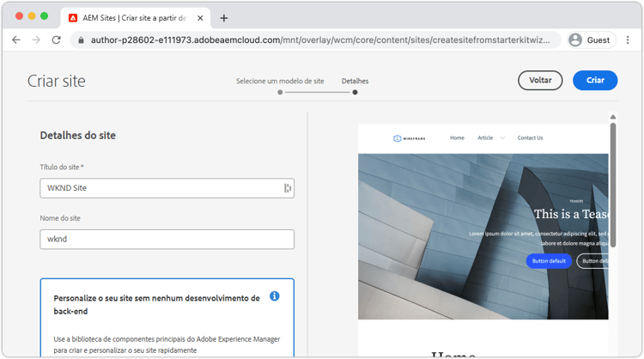Click the blue Criar button

[x=595, y=81]
